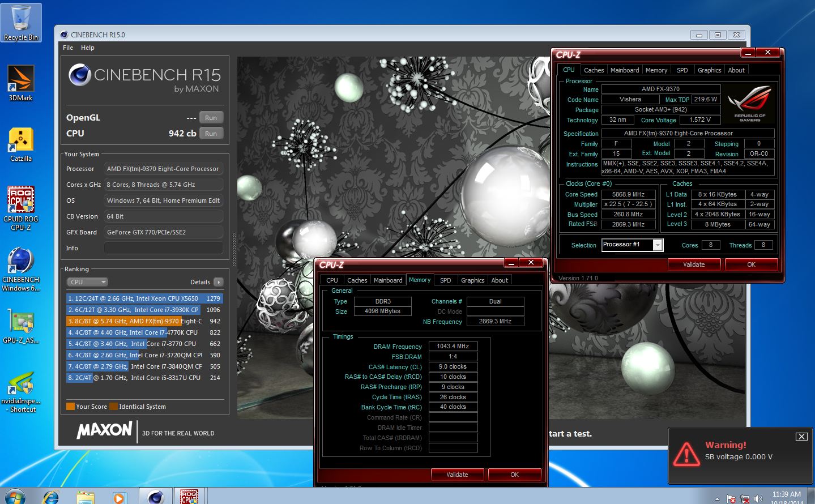
Task: Switch to the Cinebench taskbar button
Action: 155,496
